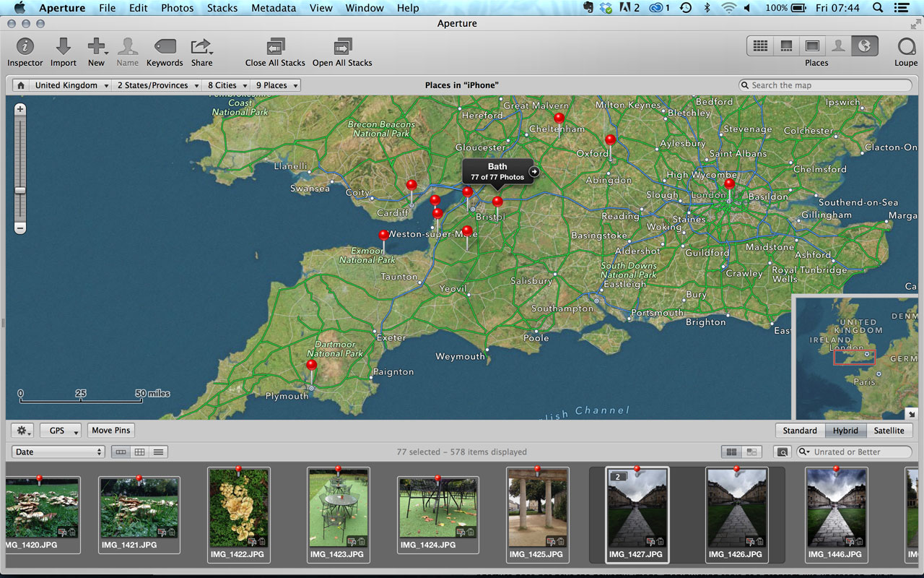Open the Photos menu

point(177,8)
